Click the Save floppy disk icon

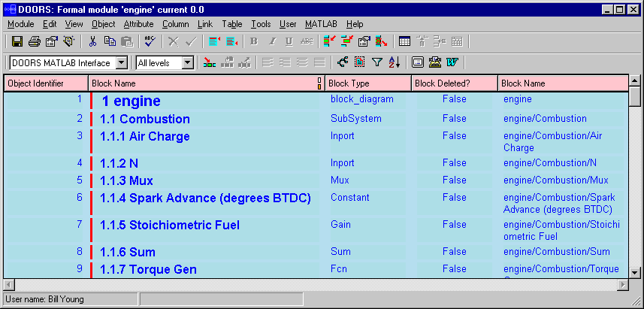(x=17, y=41)
